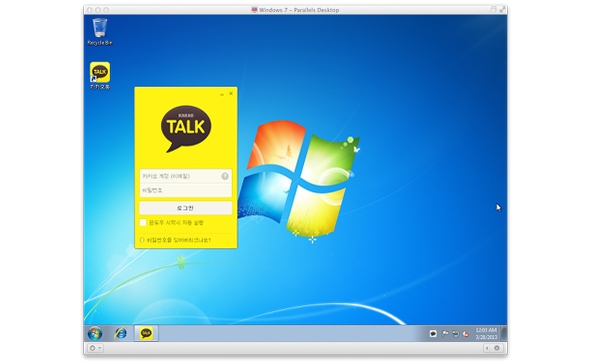Open the forgot password link

(176, 240)
